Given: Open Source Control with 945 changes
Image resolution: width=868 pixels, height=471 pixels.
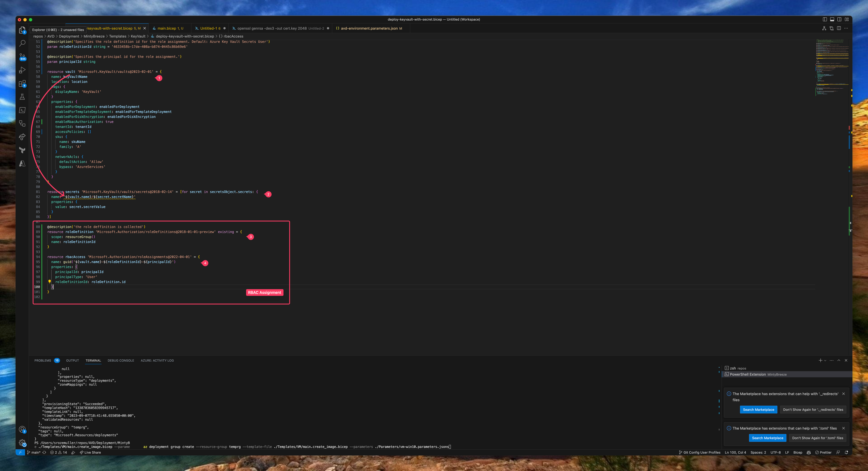Looking at the screenshot, I should (x=22, y=57).
